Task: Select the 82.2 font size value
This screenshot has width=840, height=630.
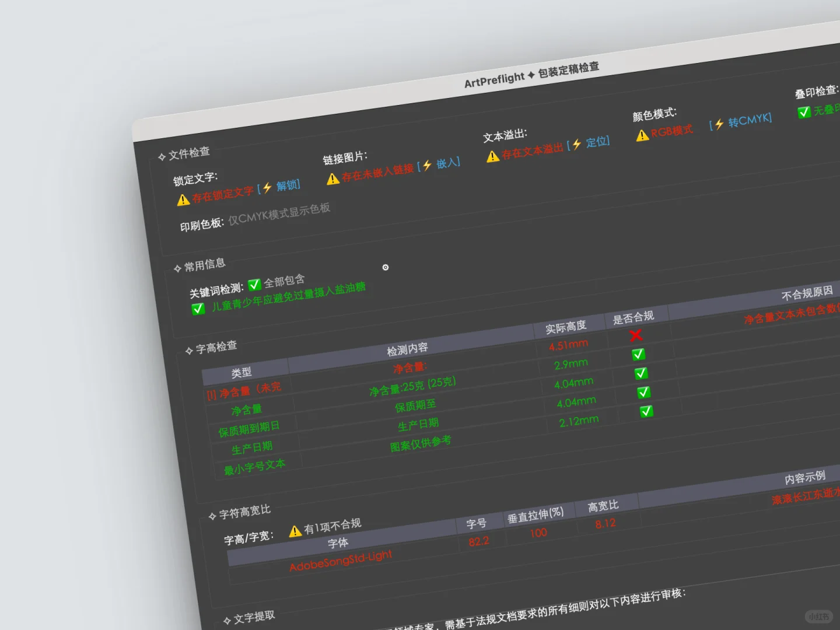Action: [479, 541]
